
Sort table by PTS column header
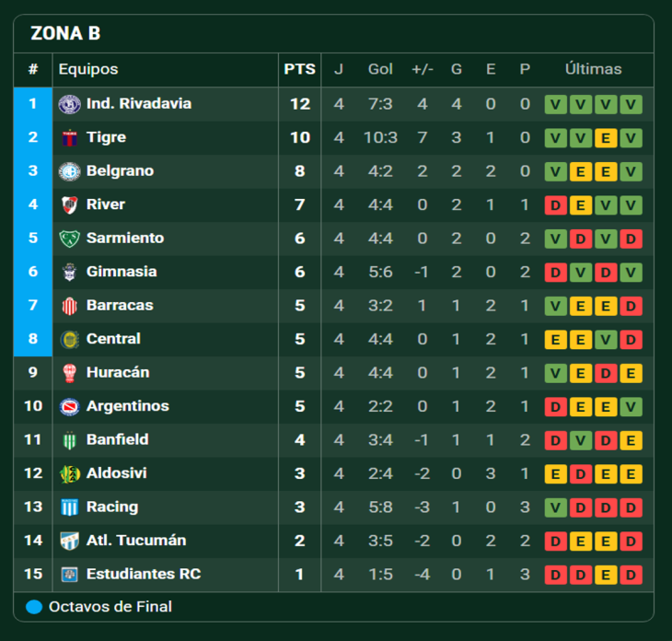[299, 69]
